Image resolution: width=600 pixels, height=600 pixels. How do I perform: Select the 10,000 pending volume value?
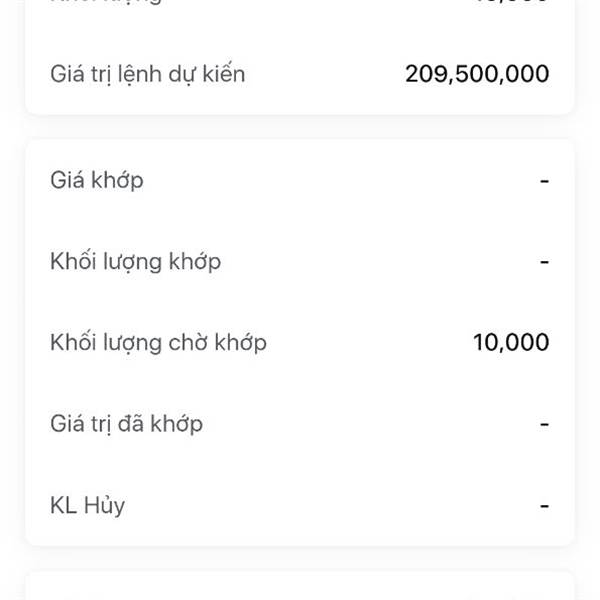point(511,342)
